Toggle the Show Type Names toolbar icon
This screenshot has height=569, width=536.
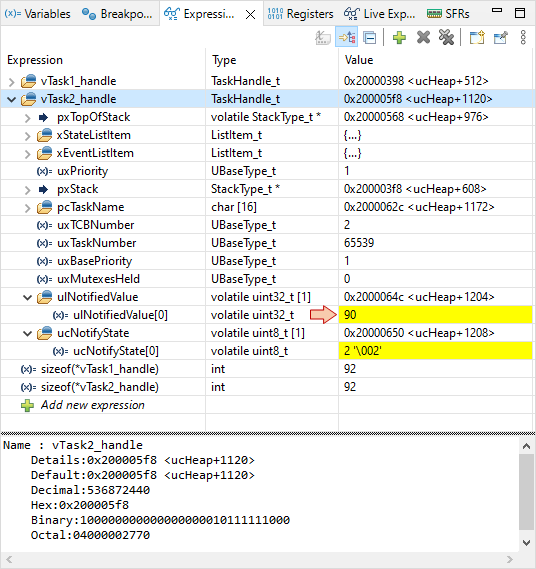(x=323, y=37)
